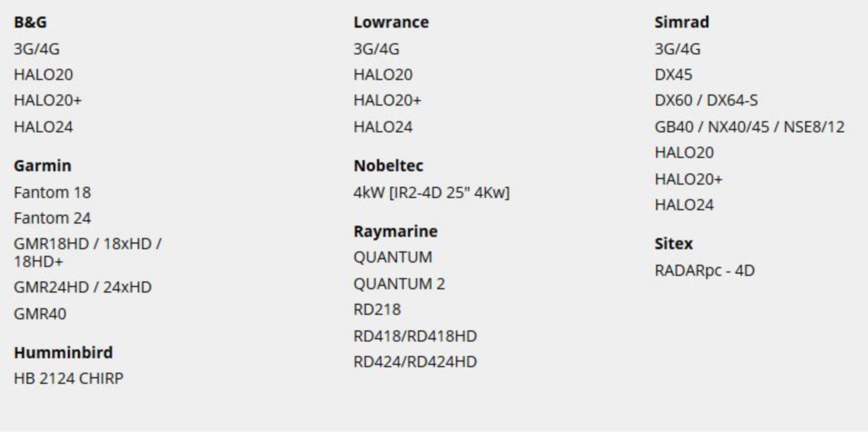Click the Garmin Fantom 18 model
The image size is (868, 432).
[x=52, y=193]
